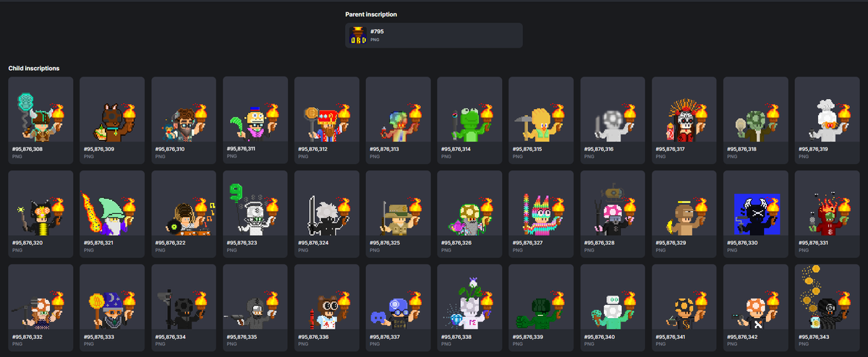This screenshot has height=357, width=868.
Task: Open the blue-background thumbnail #95,876,330
Action: [757, 203]
